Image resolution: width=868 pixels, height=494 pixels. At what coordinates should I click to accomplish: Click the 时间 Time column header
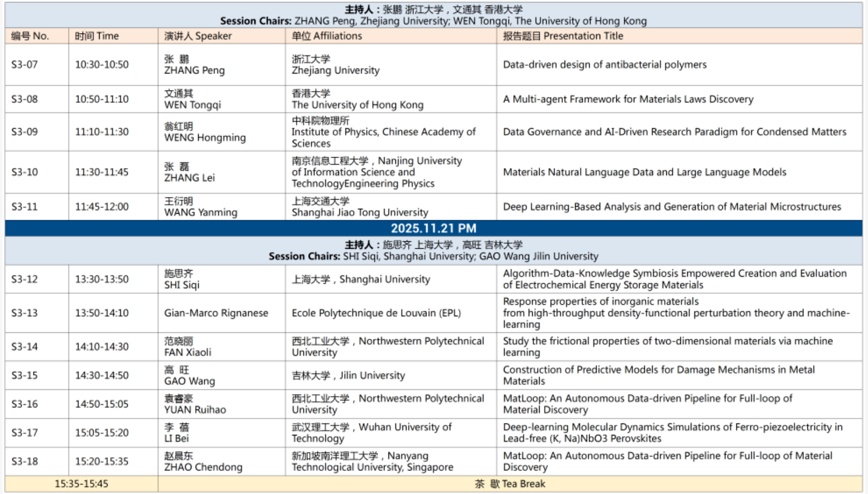click(x=97, y=36)
